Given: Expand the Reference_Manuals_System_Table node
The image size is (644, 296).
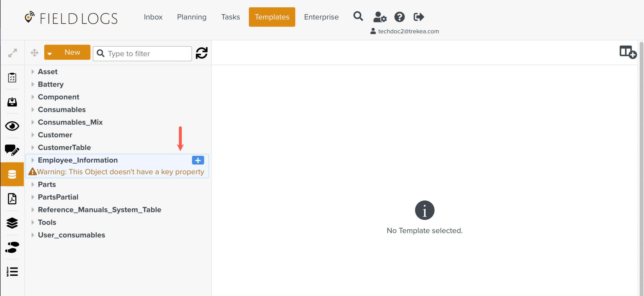Looking at the screenshot, I should coord(33,210).
